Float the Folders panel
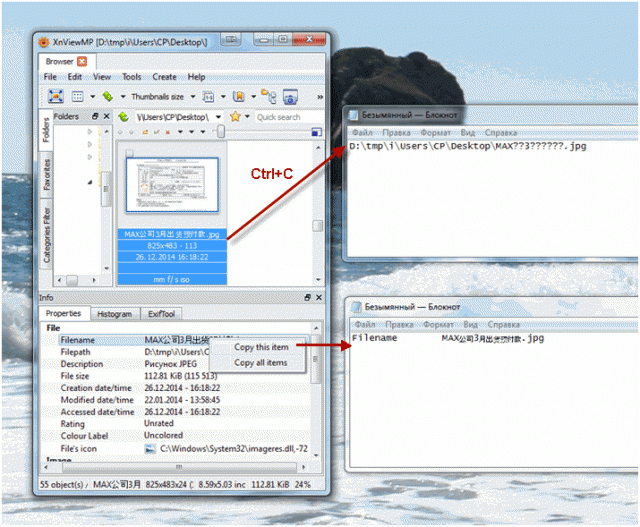Image resolution: width=640 pixels, height=527 pixels. [x=95, y=116]
